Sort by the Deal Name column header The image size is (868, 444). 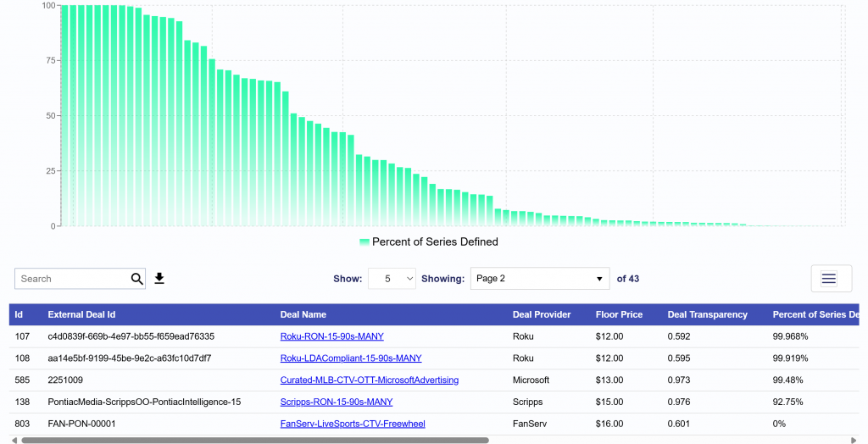coord(303,314)
